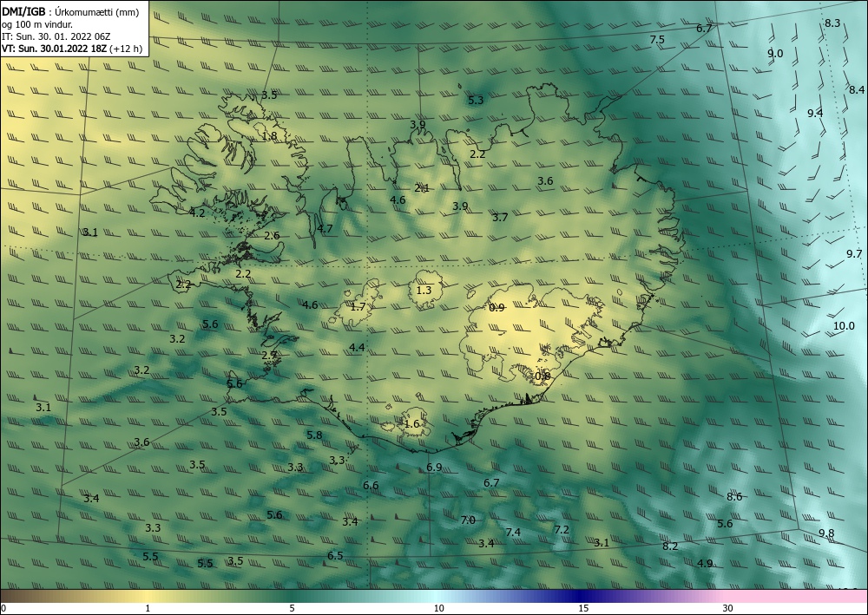
Task: Click the '10' tick label on the colour scale
Action: (x=439, y=608)
